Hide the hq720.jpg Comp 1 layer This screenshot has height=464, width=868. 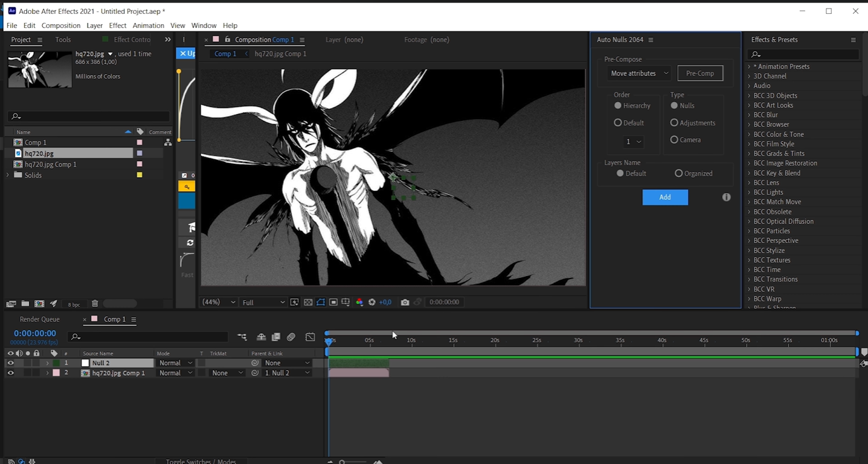10,373
